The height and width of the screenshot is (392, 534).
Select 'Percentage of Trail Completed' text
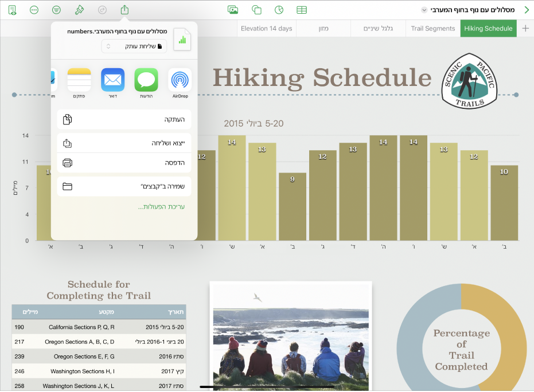click(462, 350)
